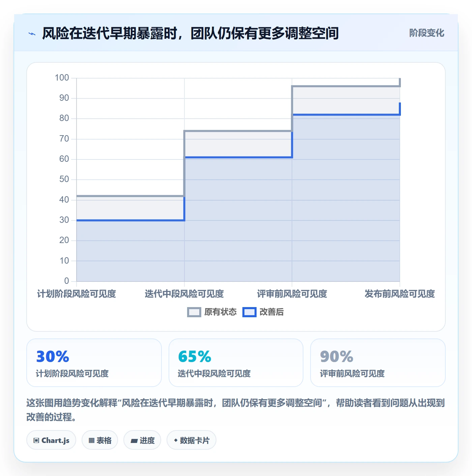
Task: Click the 评审前风险可见度 x-axis label
Action: pyautogui.click(x=292, y=294)
